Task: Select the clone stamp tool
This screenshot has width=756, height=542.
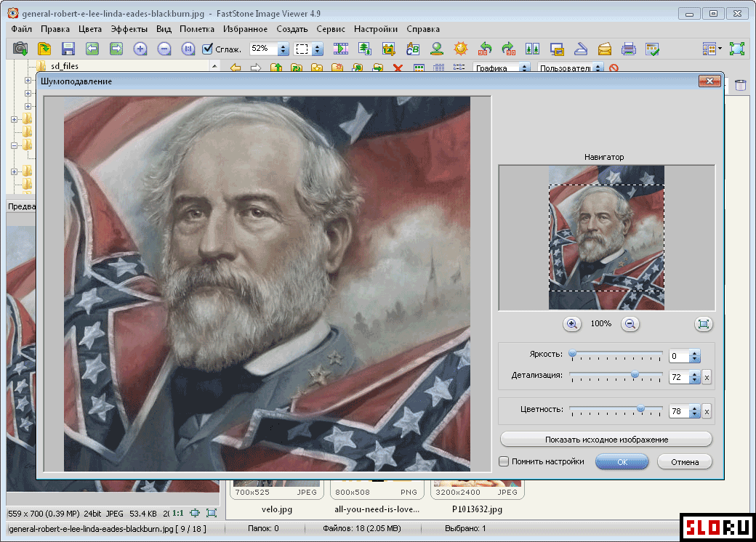Action: [437, 49]
